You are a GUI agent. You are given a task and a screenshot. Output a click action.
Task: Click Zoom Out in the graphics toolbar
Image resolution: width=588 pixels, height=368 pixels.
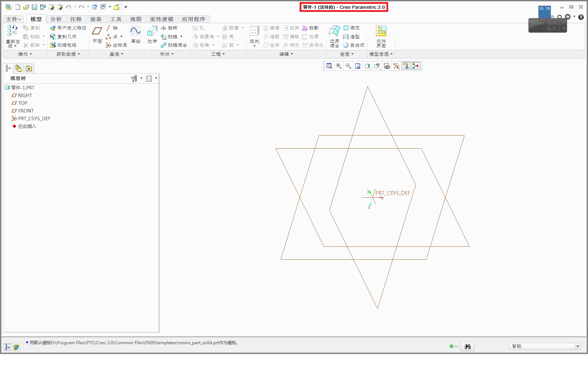tap(348, 66)
